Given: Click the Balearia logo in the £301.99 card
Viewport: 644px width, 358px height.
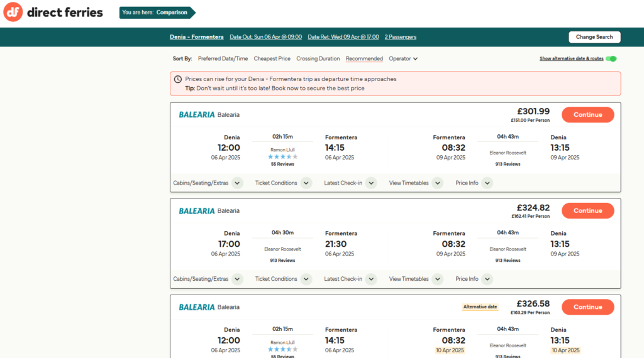Looking at the screenshot, I should pos(197,115).
